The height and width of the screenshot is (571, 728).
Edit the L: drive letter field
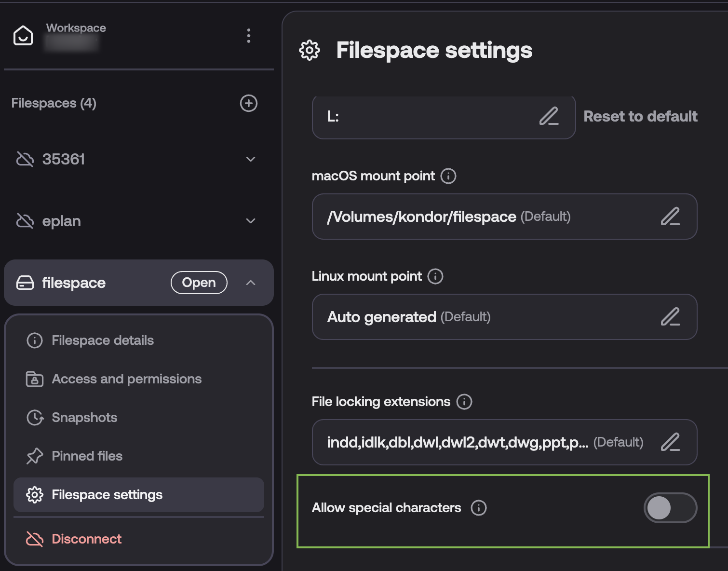pos(549,116)
